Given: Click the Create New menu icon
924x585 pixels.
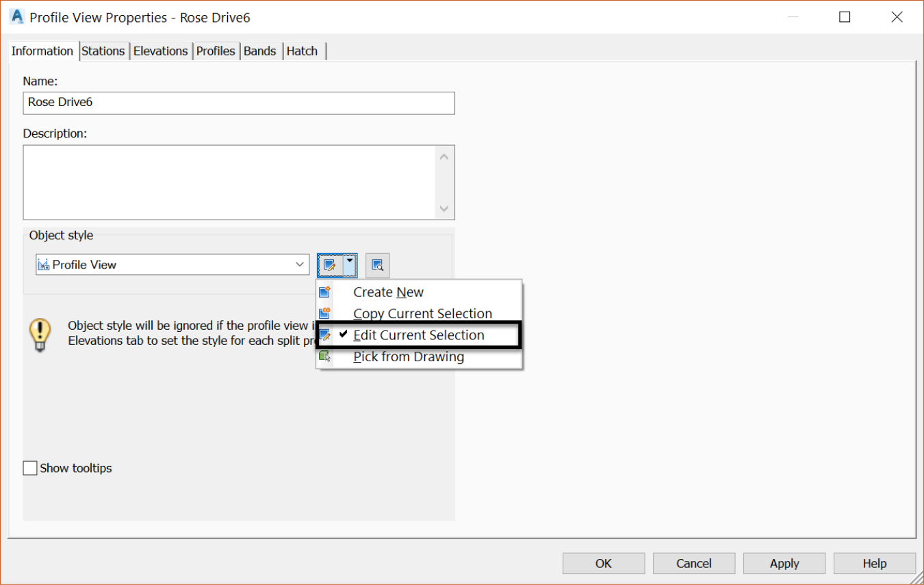Looking at the screenshot, I should click(x=325, y=292).
